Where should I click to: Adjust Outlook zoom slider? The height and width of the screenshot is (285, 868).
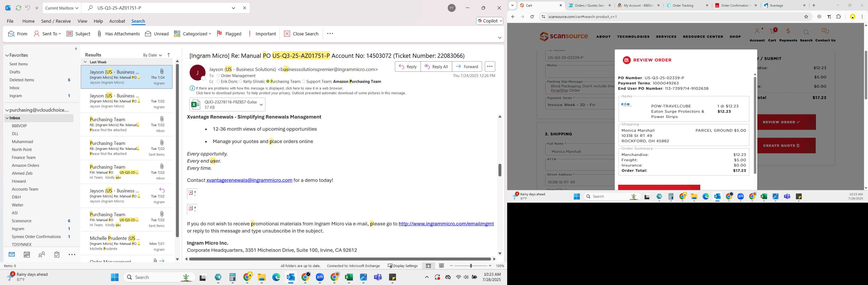(471, 266)
